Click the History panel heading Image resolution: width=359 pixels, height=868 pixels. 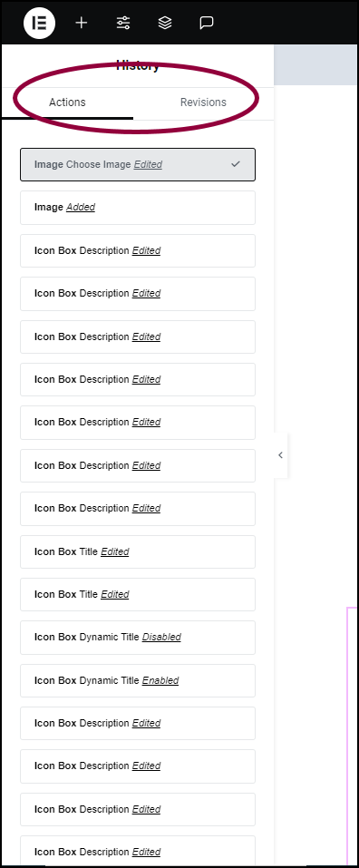(x=138, y=66)
